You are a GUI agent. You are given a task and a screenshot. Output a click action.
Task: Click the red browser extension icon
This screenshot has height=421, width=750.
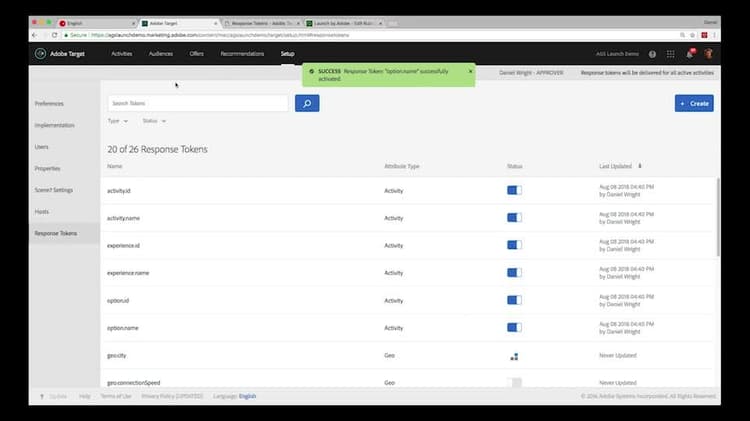(x=704, y=35)
